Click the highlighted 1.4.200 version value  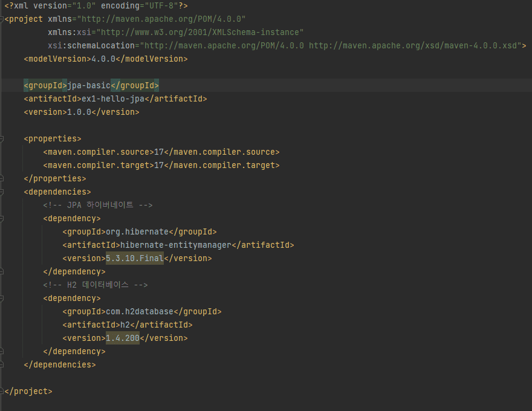tap(123, 338)
